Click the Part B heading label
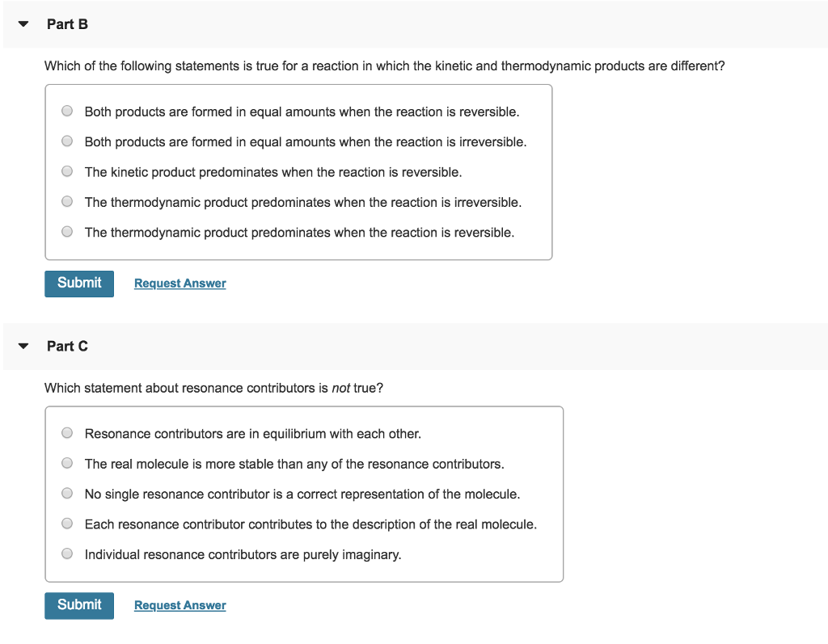 click(67, 24)
